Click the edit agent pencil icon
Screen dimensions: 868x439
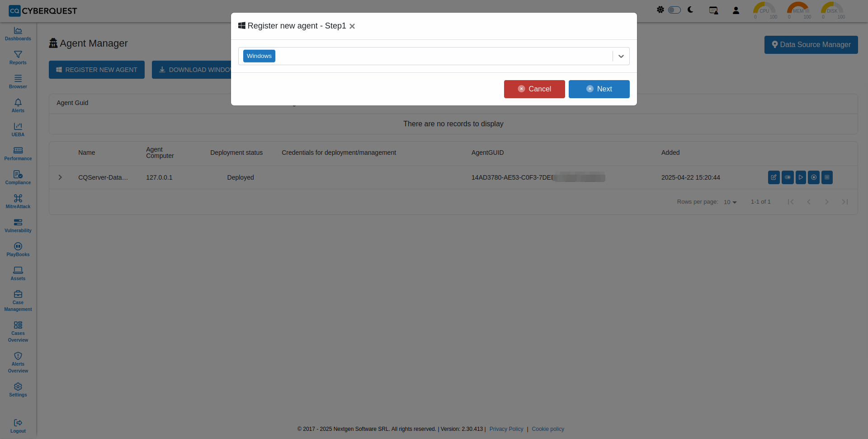774,177
